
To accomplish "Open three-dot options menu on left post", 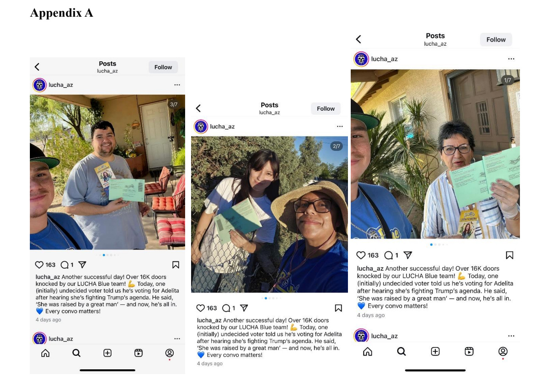I will coord(177,85).
